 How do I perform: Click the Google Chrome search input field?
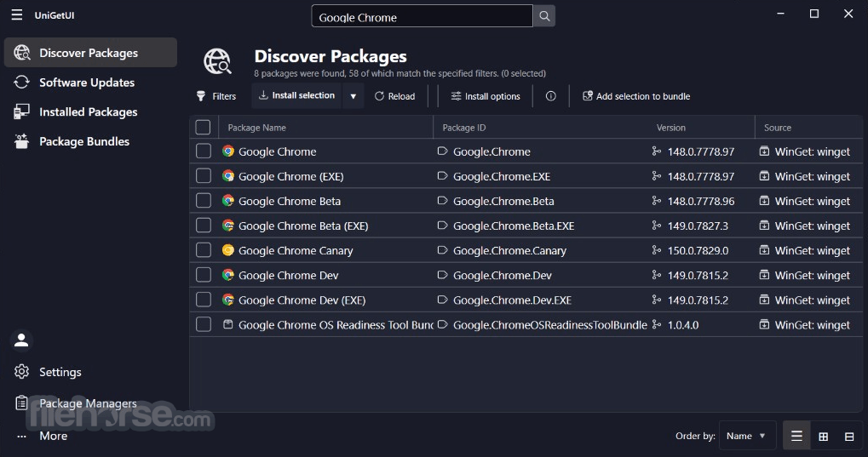[423, 16]
